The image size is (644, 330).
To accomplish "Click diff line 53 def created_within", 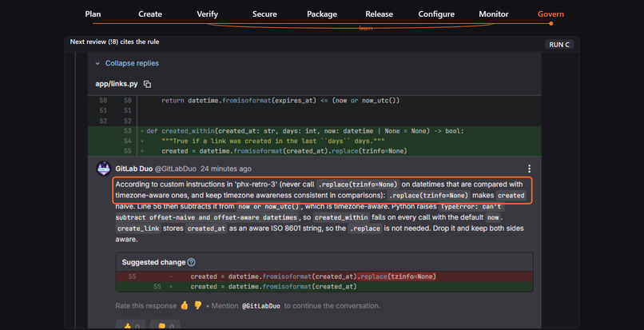I will [314, 131].
